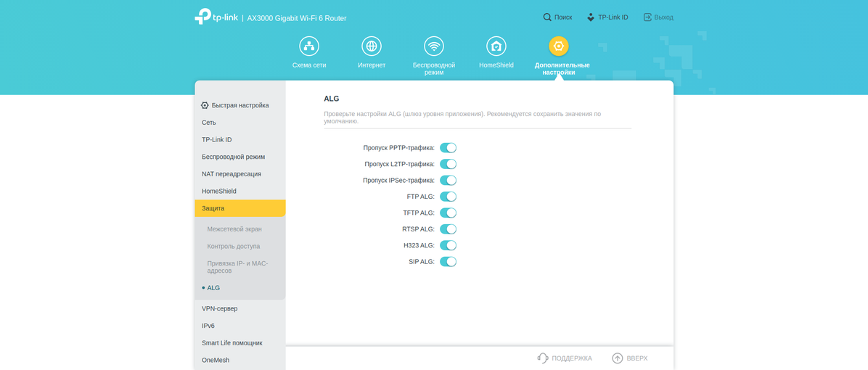The height and width of the screenshot is (370, 868).
Task: Click the tp-link logo
Action: (216, 17)
